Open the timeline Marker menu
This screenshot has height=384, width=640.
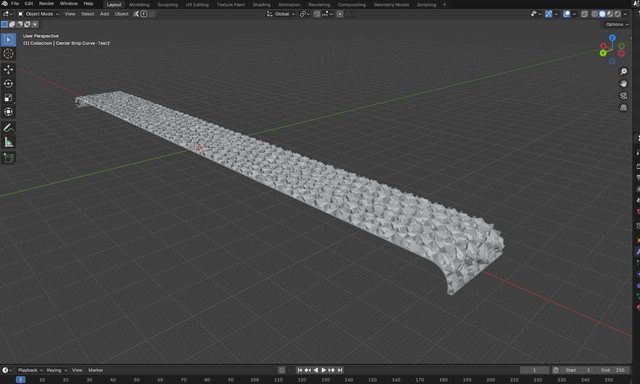96,370
